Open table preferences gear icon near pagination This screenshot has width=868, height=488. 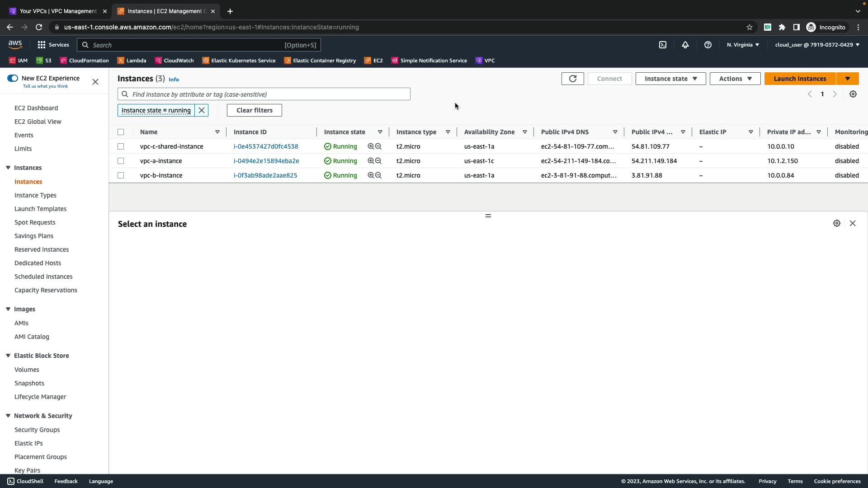(853, 94)
